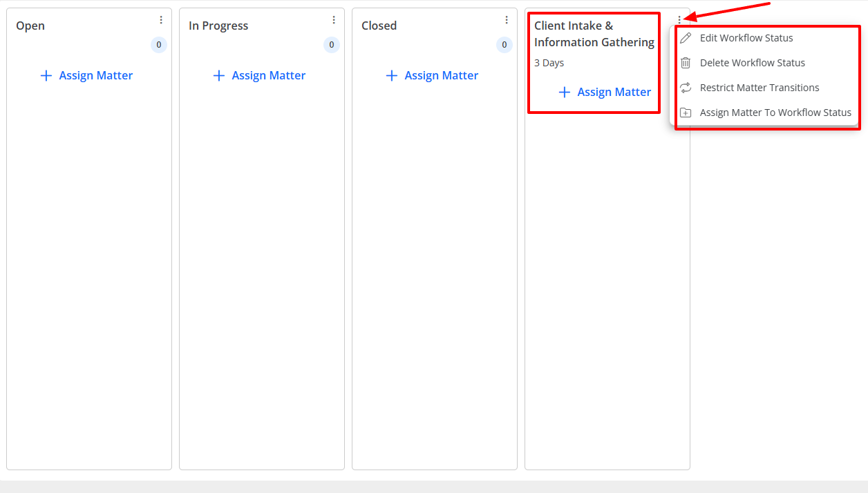Click the pencil icon beside Edit Workflow Status
This screenshot has height=493, width=868.
[685, 37]
